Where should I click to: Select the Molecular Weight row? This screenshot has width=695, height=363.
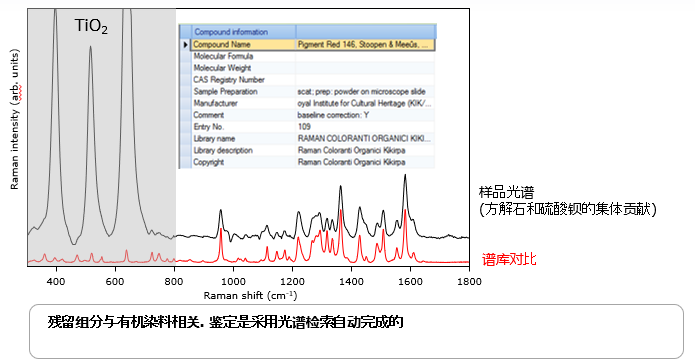[x=307, y=68]
